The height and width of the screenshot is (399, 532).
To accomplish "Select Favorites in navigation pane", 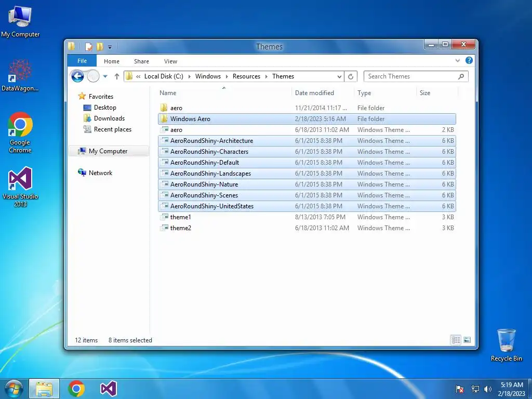I will click(x=101, y=96).
